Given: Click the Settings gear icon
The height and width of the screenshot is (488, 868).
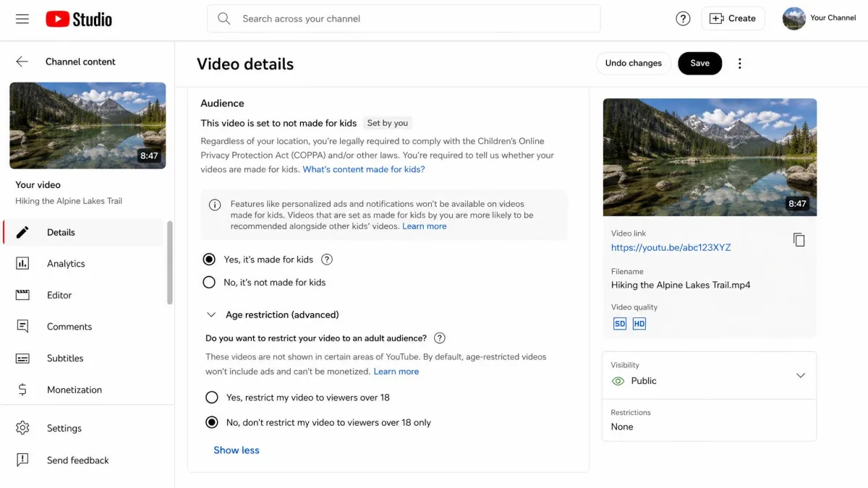Looking at the screenshot, I should [22, 428].
